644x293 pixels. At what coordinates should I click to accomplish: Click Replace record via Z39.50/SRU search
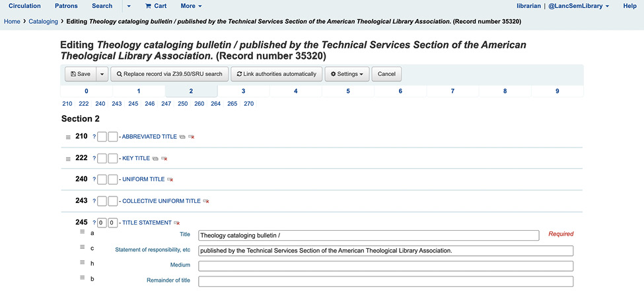pyautogui.click(x=170, y=74)
